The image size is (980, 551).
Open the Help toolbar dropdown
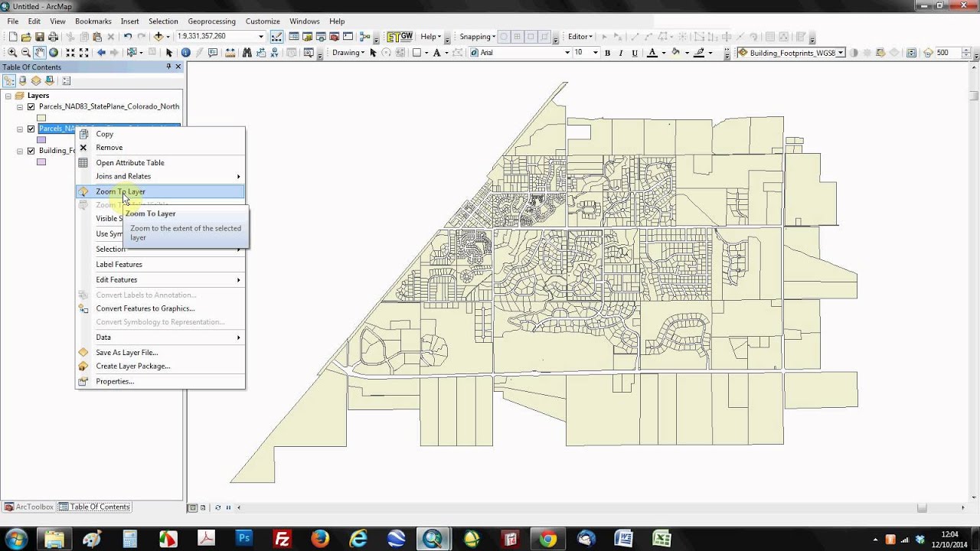[x=431, y=37]
